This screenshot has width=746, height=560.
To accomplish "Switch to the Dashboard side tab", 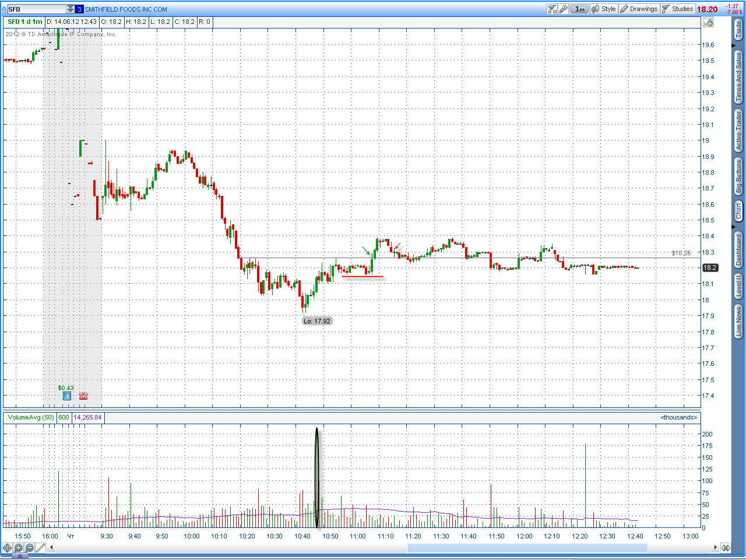I will point(738,249).
